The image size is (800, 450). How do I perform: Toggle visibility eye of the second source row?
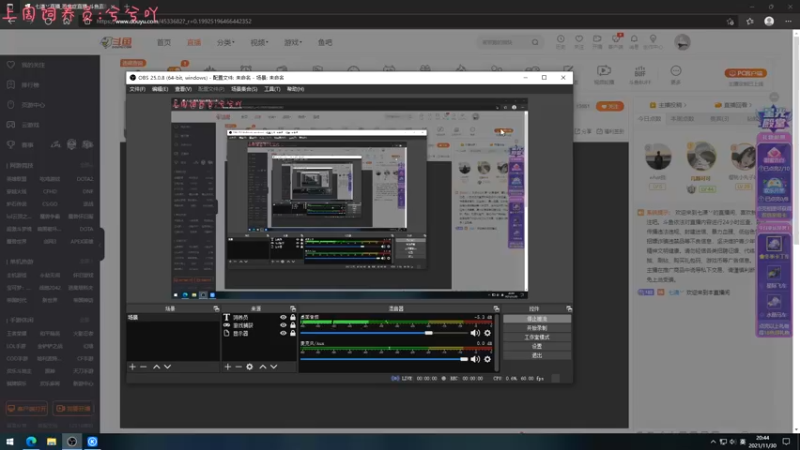click(283, 325)
